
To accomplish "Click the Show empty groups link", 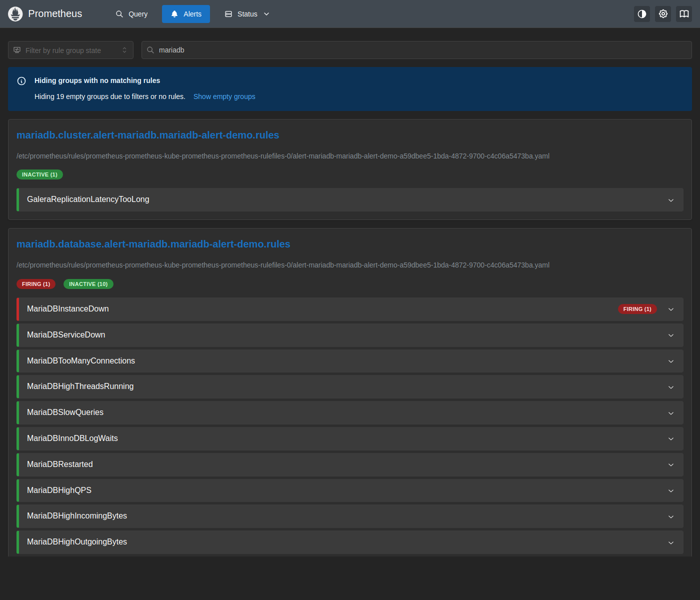I will [224, 96].
